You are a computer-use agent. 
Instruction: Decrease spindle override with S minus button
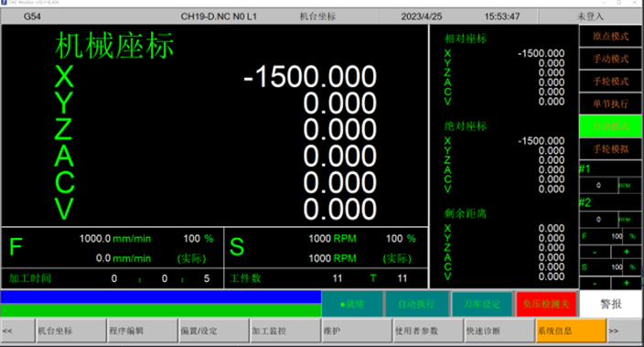click(x=595, y=283)
